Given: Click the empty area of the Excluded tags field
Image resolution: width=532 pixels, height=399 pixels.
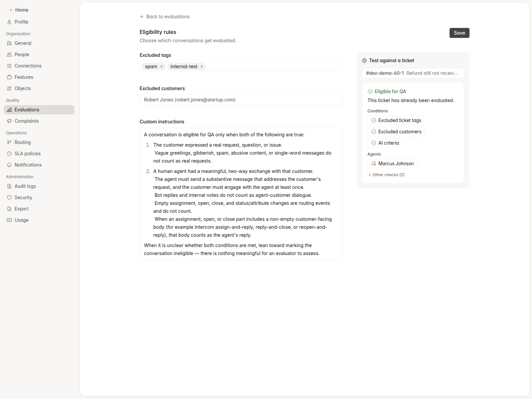Looking at the screenshot, I should point(274,66).
